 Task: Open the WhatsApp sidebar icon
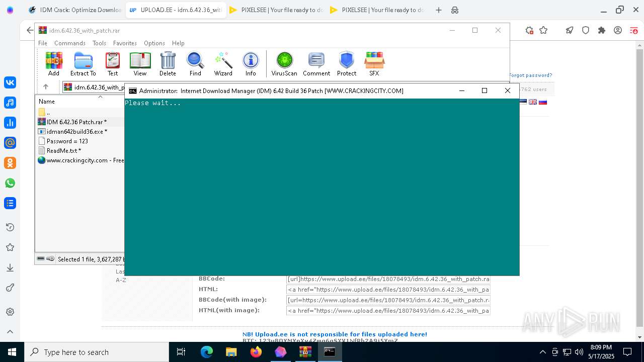(x=10, y=183)
